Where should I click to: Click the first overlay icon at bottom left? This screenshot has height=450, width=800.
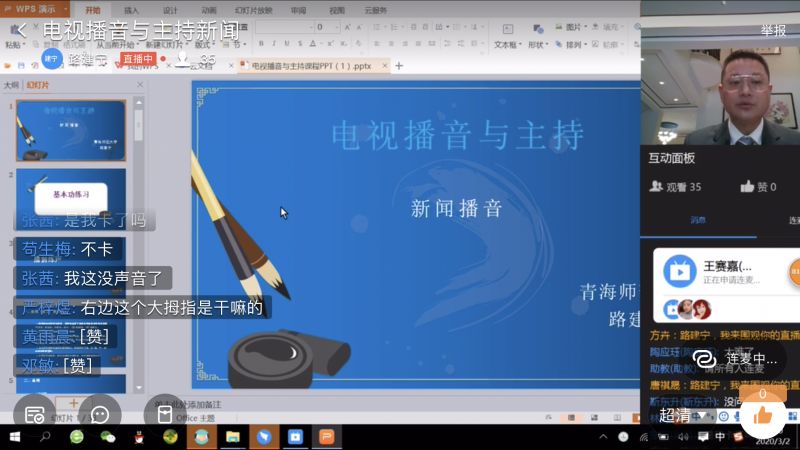tap(34, 413)
